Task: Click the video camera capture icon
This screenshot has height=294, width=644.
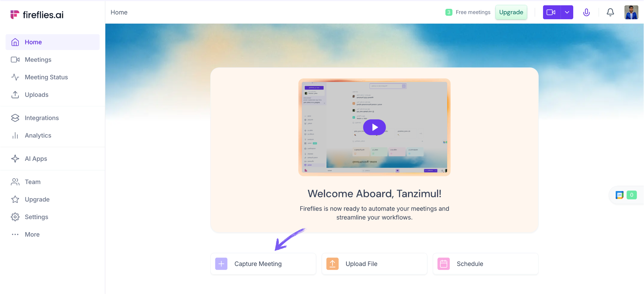Action: pyautogui.click(x=551, y=12)
